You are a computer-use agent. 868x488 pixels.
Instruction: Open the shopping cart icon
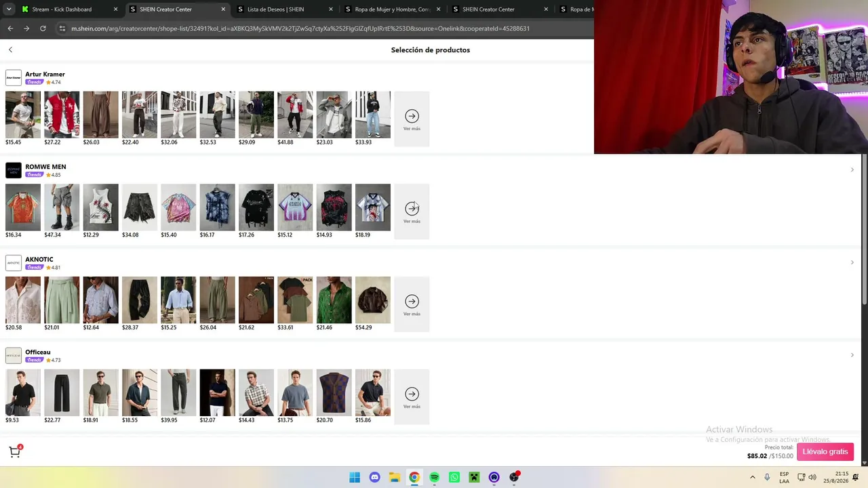click(14, 452)
